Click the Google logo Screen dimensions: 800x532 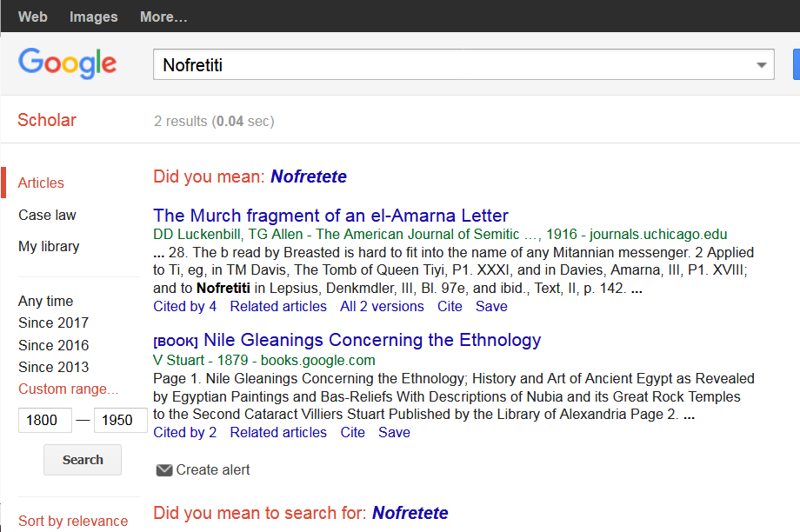click(67, 63)
